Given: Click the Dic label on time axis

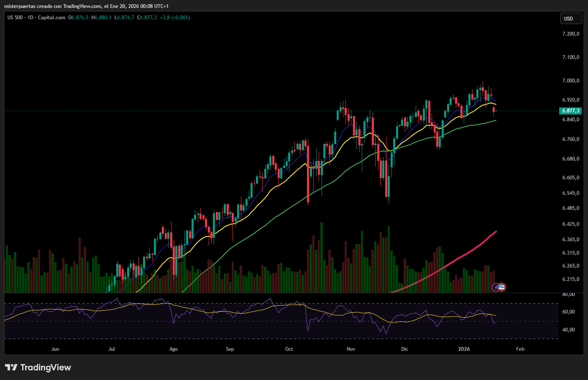Looking at the screenshot, I should pyautogui.click(x=404, y=349).
